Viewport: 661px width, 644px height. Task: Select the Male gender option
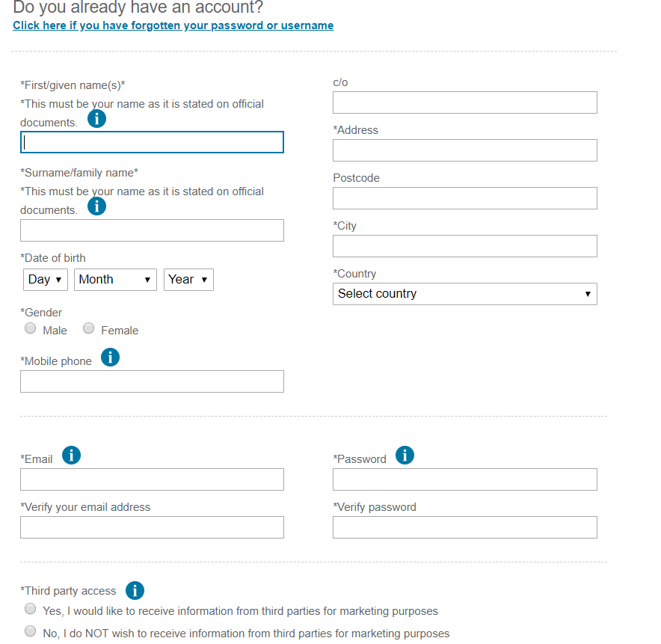pyautogui.click(x=30, y=328)
